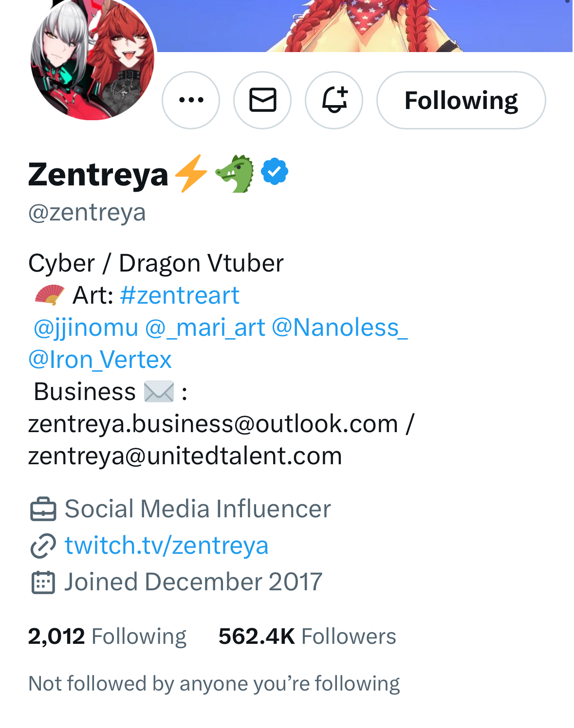Image resolution: width=574 pixels, height=728 pixels.
Task: Click the chain link icon beside Twitch URL
Action: click(43, 546)
